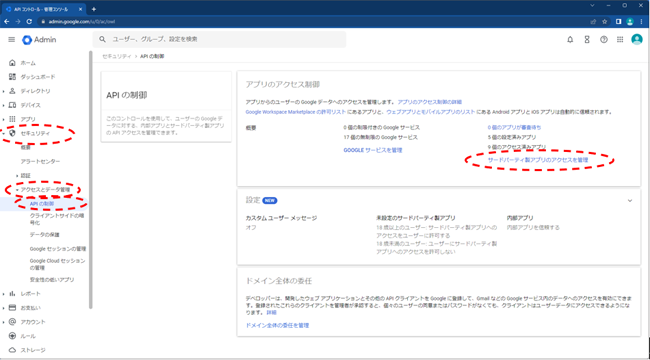Open the account avatar in Admin header

637,39
